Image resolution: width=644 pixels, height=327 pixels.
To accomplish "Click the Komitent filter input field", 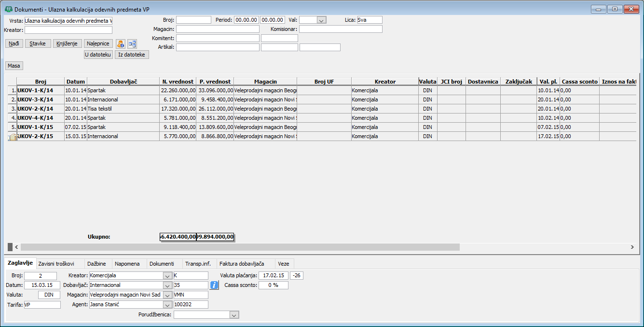I will click(x=218, y=38).
